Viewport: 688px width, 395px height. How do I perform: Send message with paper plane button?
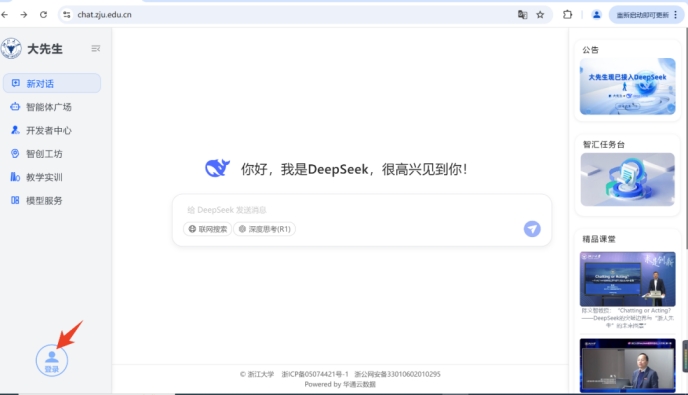(x=532, y=229)
